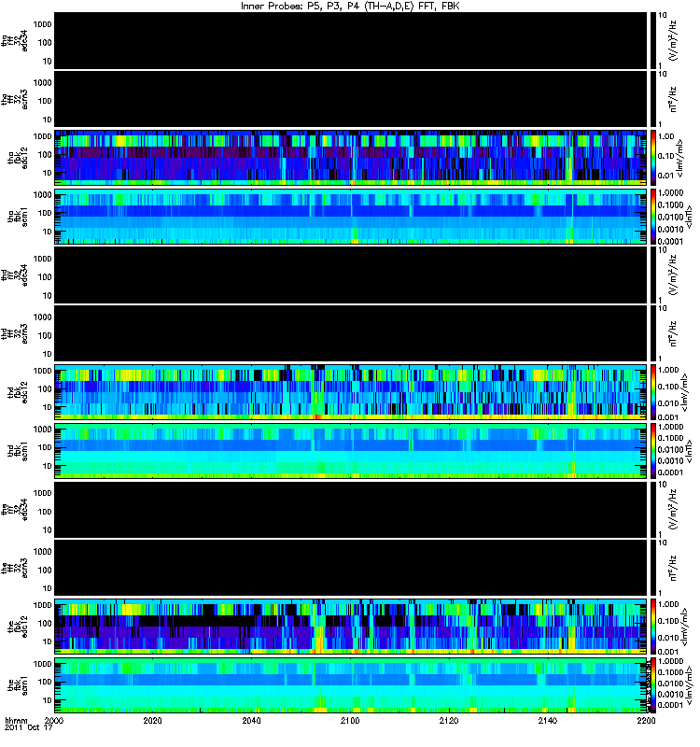Click the tha fbk edc12 spectrogram panel

tap(351, 158)
